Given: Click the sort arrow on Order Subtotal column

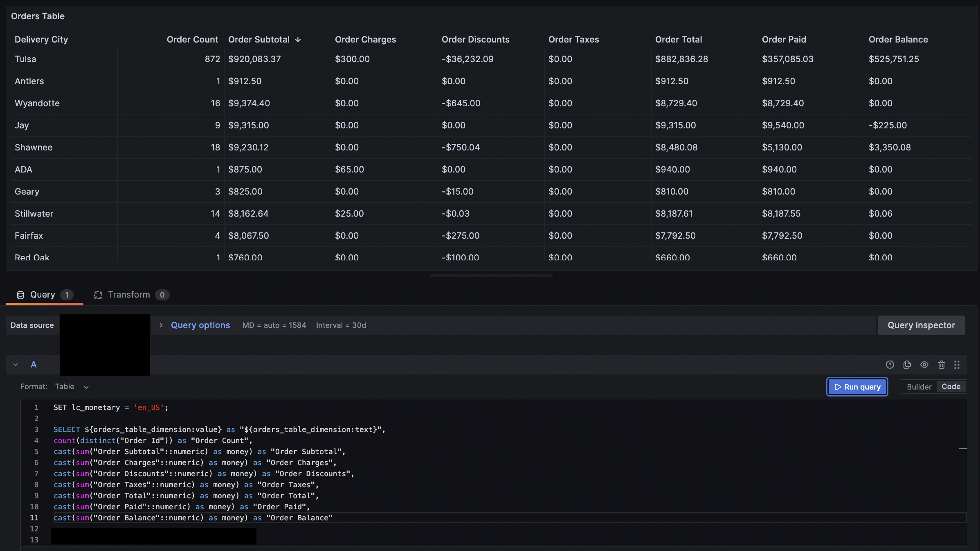Looking at the screenshot, I should pos(298,39).
